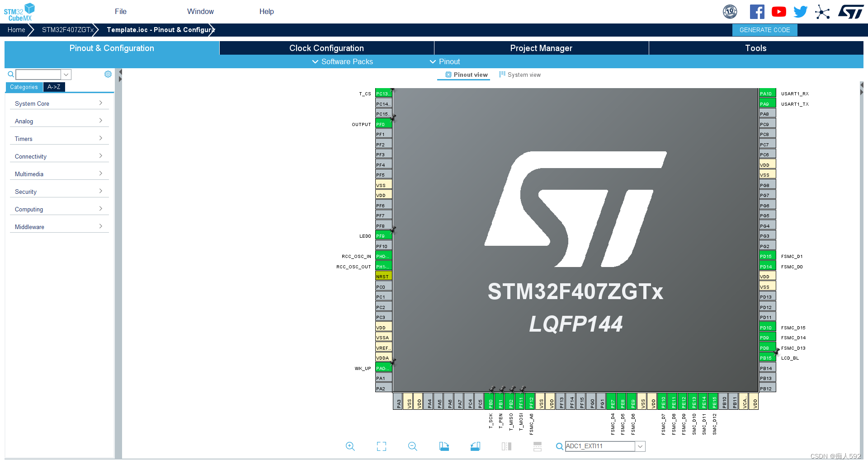
Task: Select the Pinout & Configuration tab
Action: [x=112, y=48]
